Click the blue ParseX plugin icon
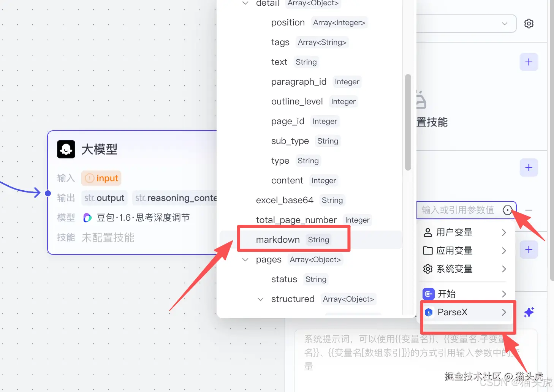Image resolution: width=554 pixels, height=392 pixels. pos(429,312)
